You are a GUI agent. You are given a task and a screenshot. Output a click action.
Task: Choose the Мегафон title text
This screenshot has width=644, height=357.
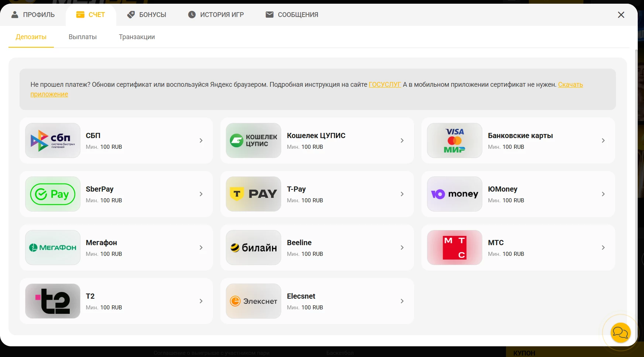coord(101,243)
